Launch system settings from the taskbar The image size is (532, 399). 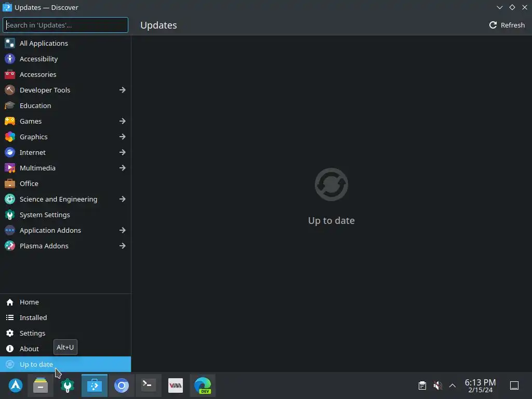[68, 385]
